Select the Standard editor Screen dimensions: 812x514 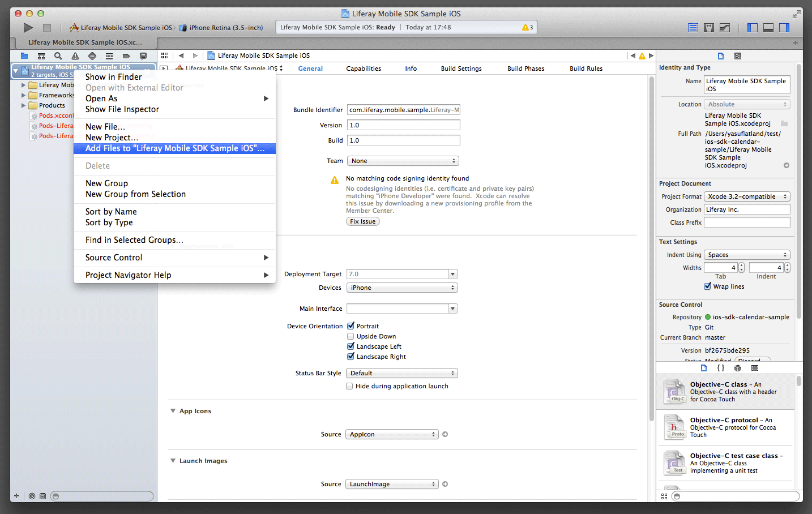[x=693, y=27]
